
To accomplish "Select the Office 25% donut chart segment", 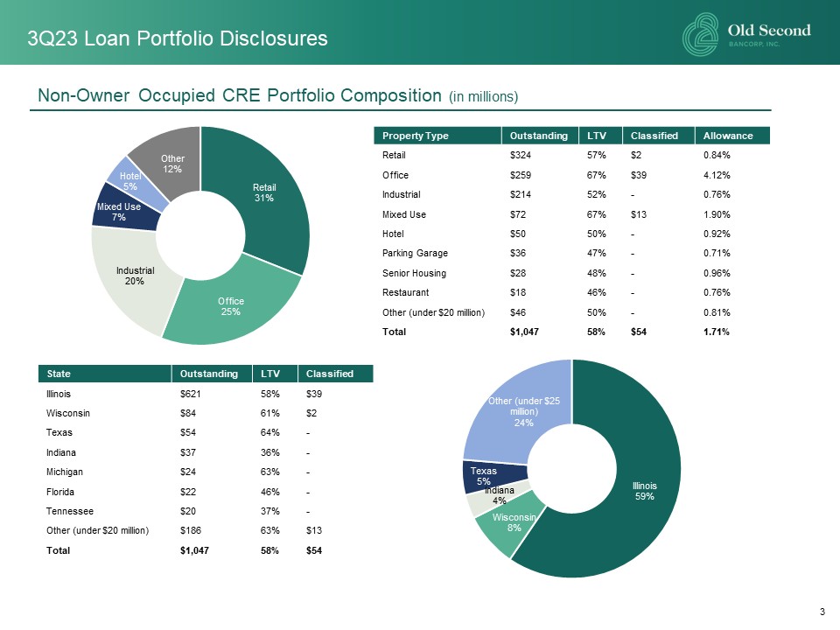I will (x=232, y=306).
